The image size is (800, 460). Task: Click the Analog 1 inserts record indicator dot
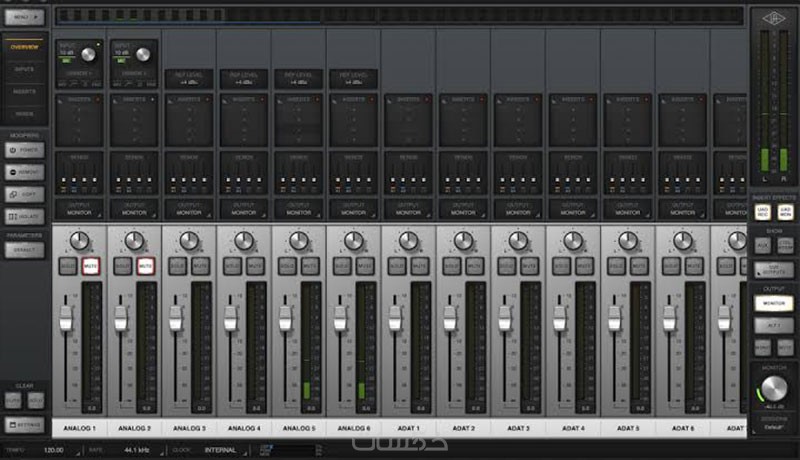tap(98, 99)
